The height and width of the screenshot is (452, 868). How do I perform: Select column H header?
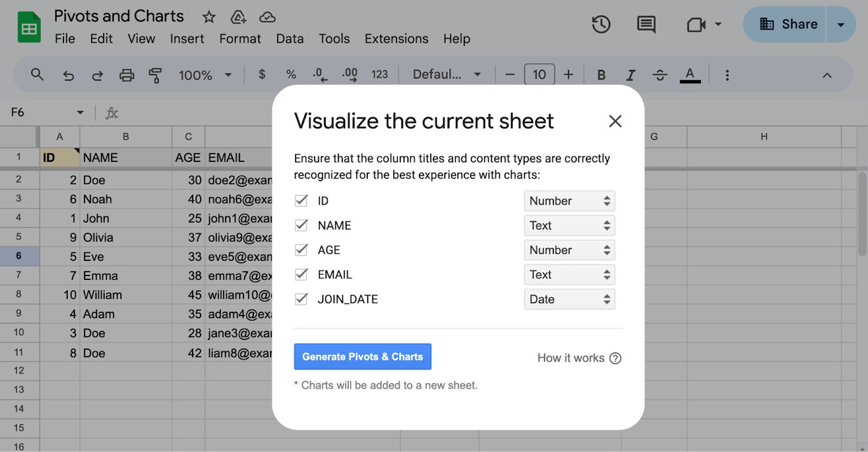pos(764,136)
